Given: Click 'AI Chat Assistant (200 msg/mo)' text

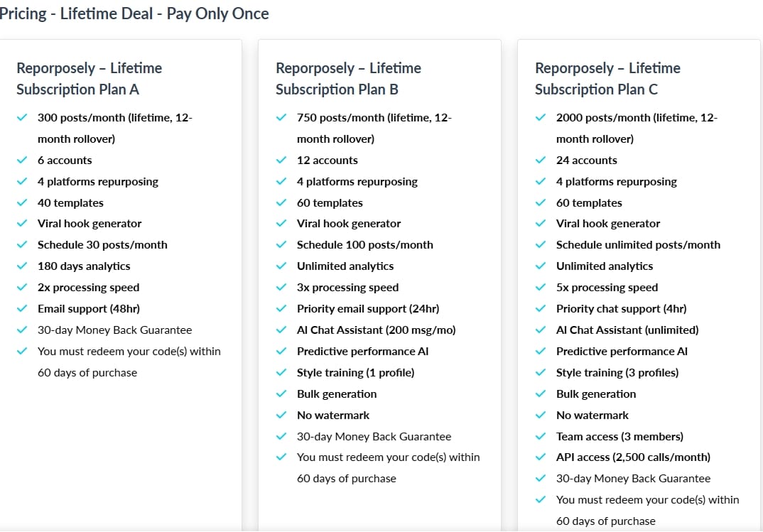Looking at the screenshot, I should (x=377, y=330).
